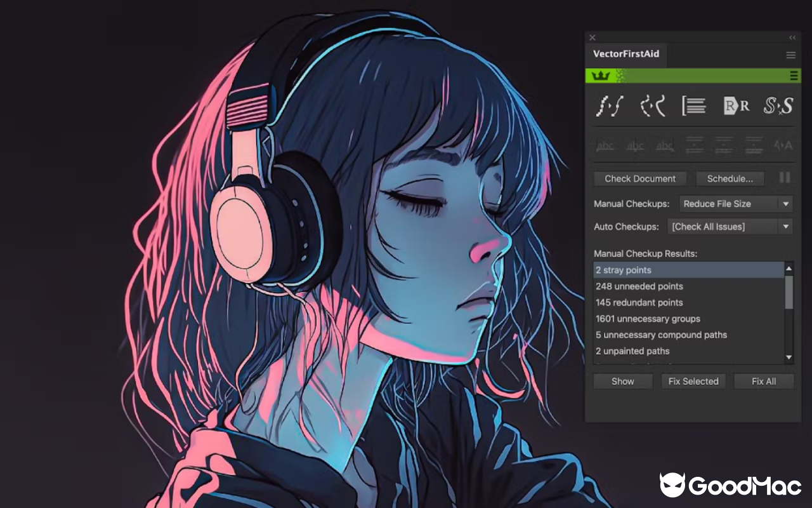The width and height of the screenshot is (812, 508).
Task: Toggle the third abc text cleanup option
Action: coord(664,145)
